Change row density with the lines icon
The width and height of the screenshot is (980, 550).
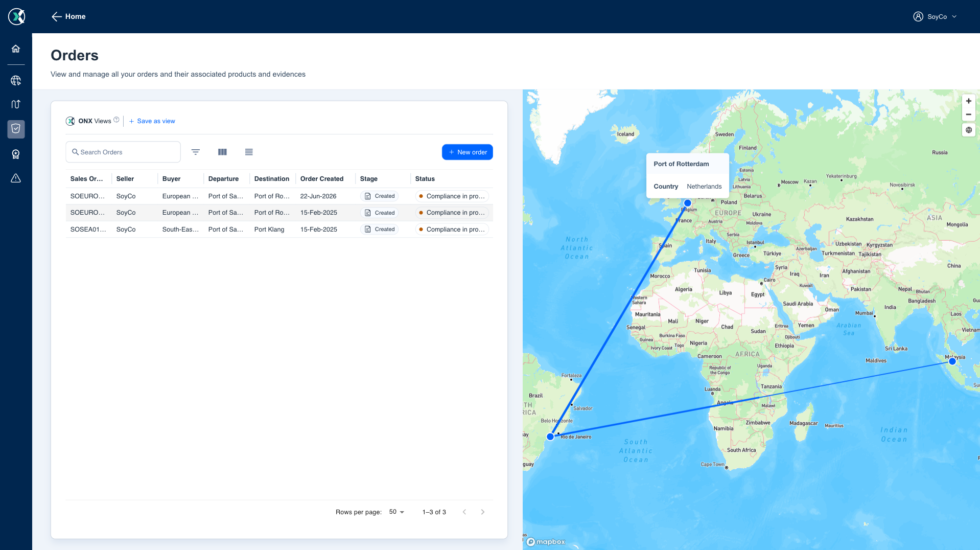tap(249, 152)
